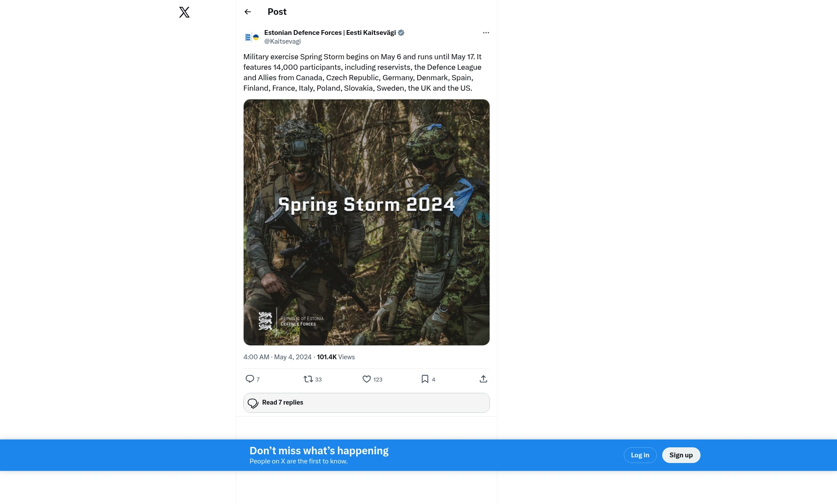Screen dimensions: 837x504
Task: Open the Spring Storm 2024 image
Action: point(366,222)
